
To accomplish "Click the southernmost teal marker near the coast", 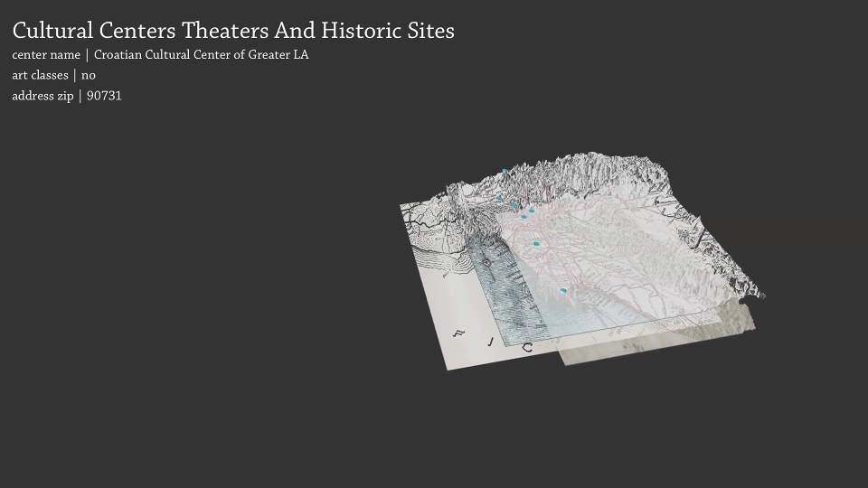I will [x=563, y=291].
